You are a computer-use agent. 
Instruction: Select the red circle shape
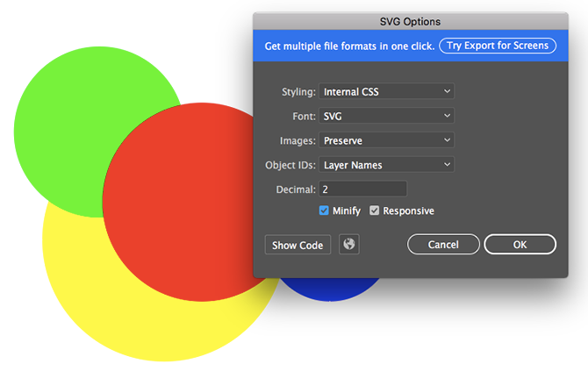176,202
